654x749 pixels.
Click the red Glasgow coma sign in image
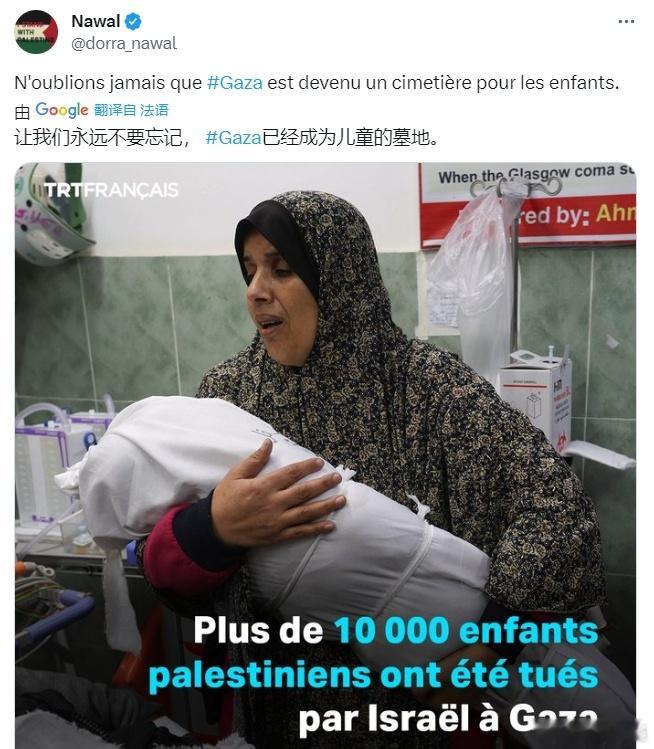528,206
